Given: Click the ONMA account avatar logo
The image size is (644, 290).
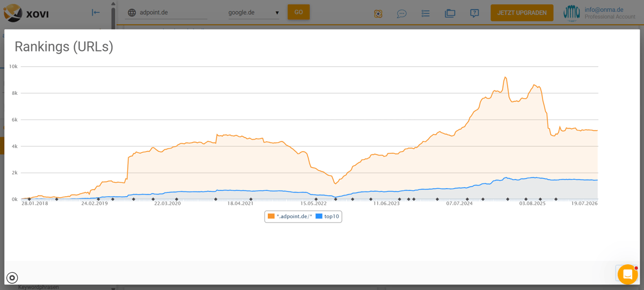Looking at the screenshot, I should click(572, 13).
